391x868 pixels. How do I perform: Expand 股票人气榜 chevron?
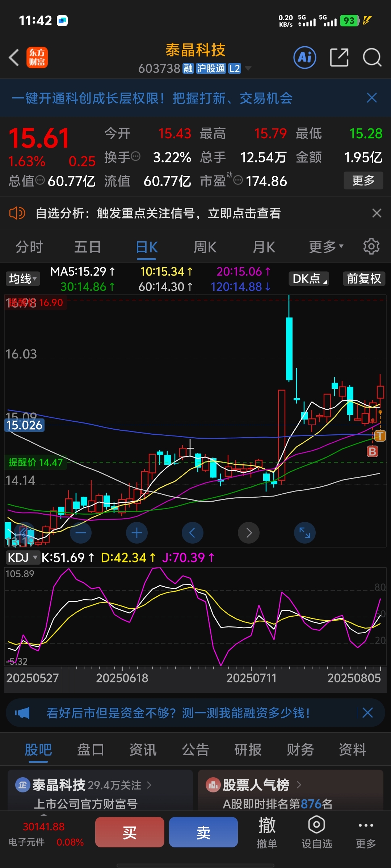click(x=299, y=784)
